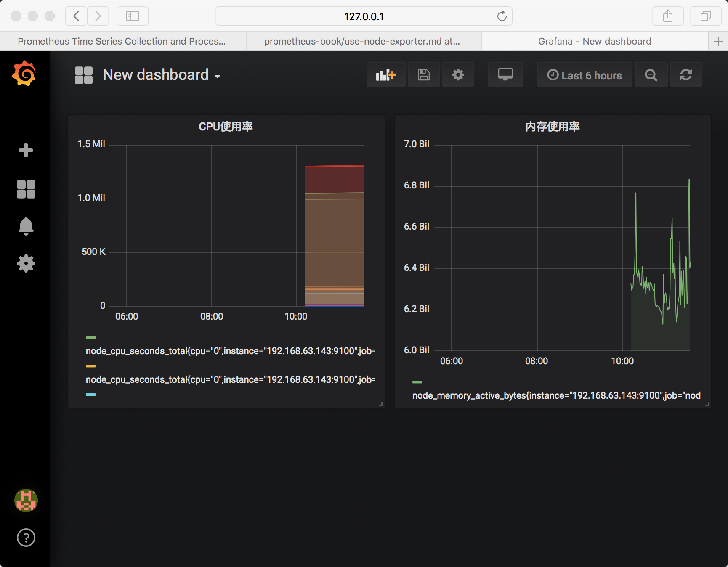Click cyan swatch of third CPU legend
Image resolution: width=728 pixels, height=567 pixels.
(x=91, y=395)
